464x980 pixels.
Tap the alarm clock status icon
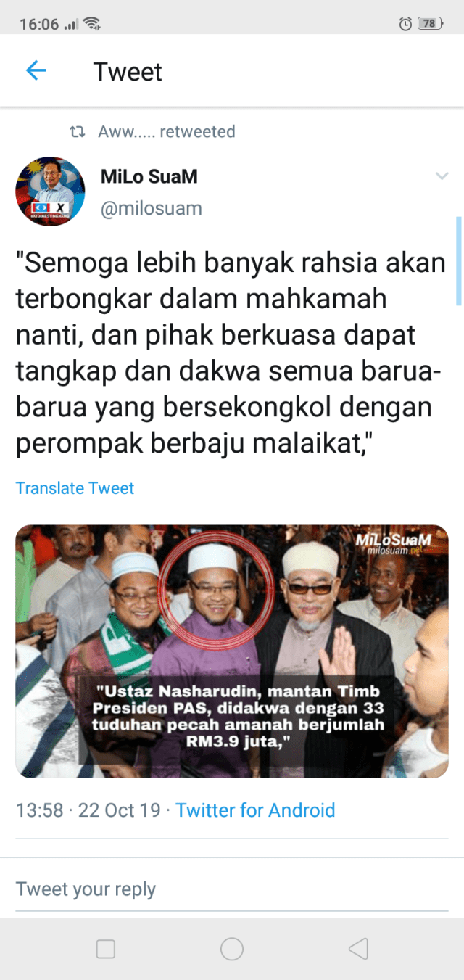click(405, 24)
